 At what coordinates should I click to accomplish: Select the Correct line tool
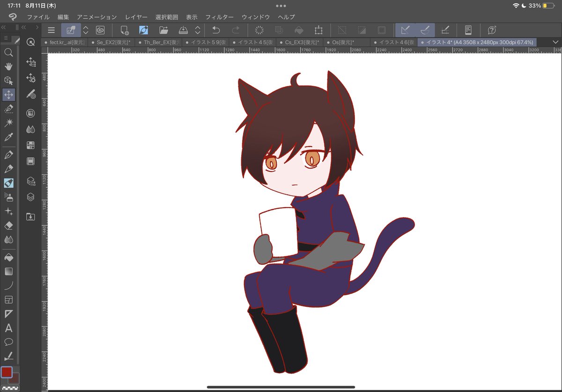pos(8,356)
